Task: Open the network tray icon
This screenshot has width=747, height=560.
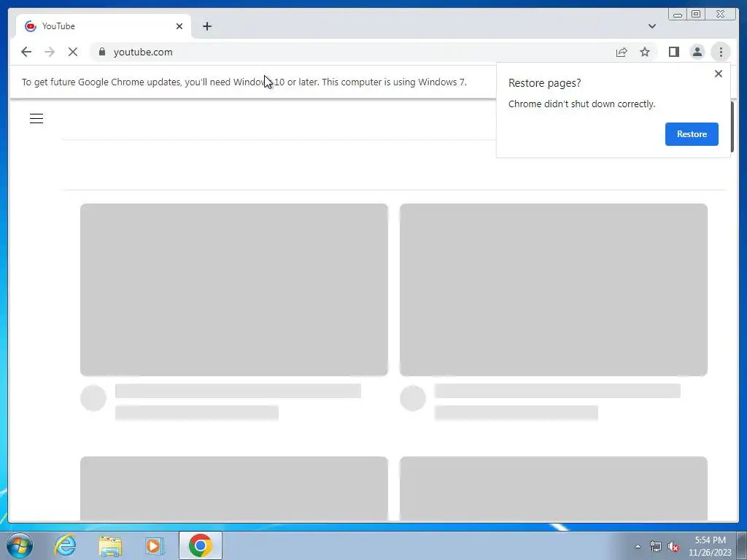Action: pos(656,546)
